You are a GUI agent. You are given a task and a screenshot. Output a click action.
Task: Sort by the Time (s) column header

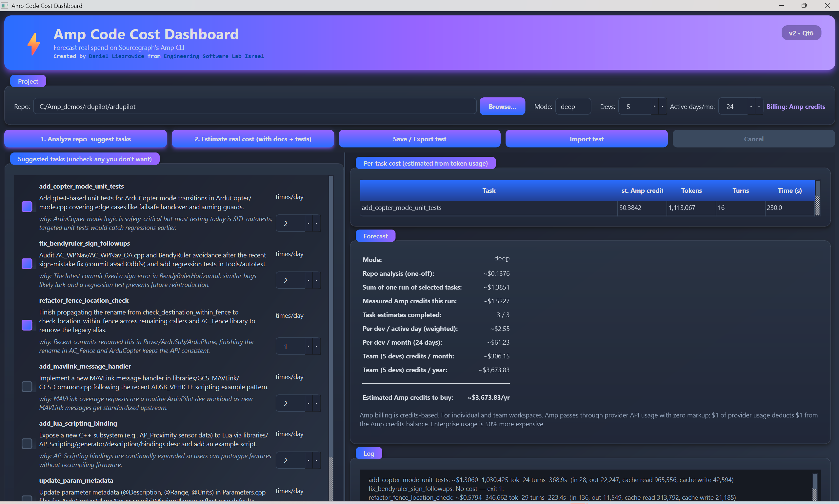point(790,191)
